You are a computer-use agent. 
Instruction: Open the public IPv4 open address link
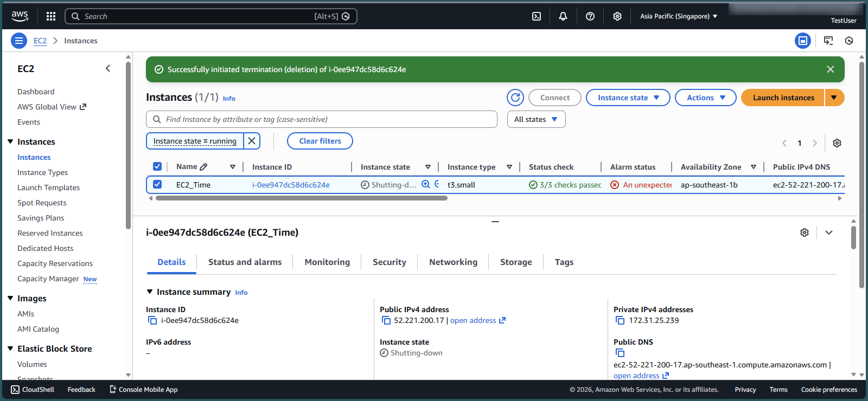click(477, 320)
